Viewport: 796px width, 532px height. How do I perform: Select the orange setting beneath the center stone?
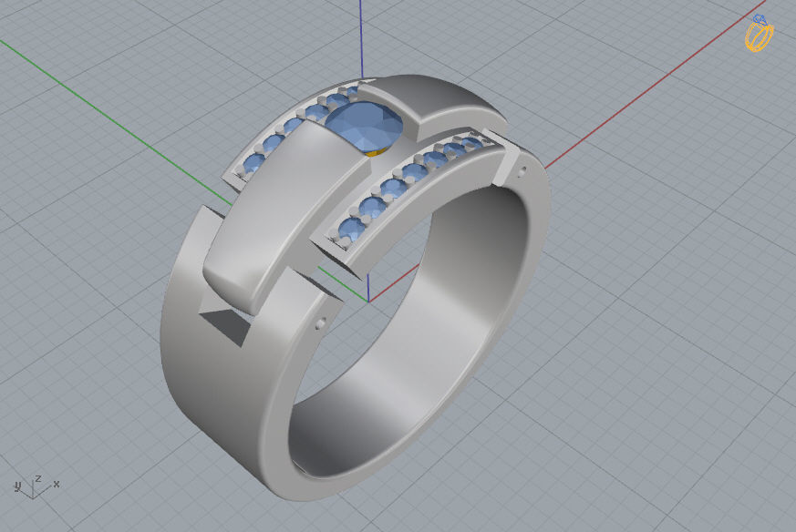pos(377,152)
